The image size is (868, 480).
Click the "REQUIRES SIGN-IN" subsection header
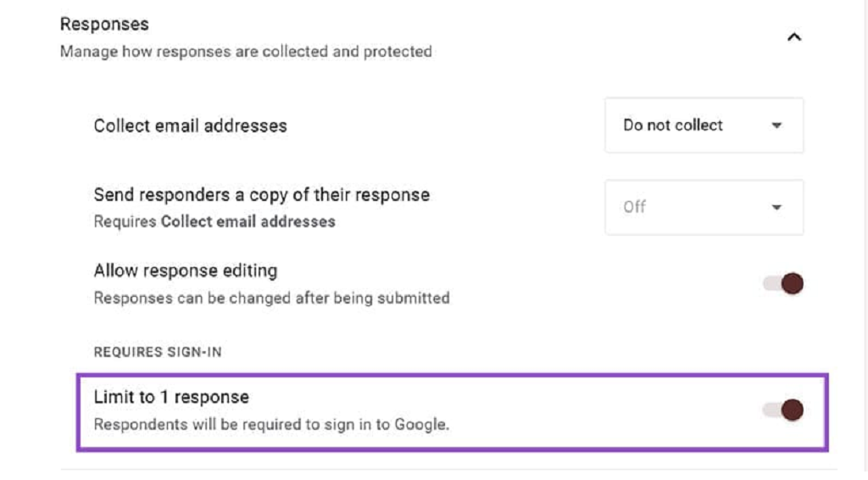(x=157, y=352)
